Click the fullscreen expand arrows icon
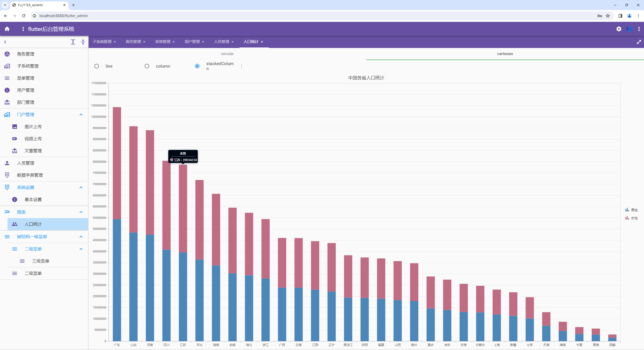Screen dimensions: 644x350 pos(639,42)
